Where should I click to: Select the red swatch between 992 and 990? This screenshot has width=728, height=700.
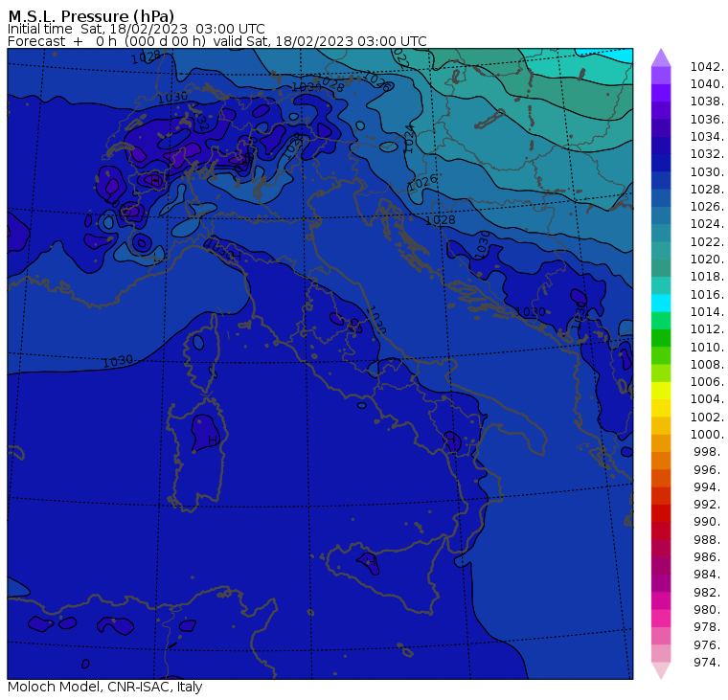coord(661,513)
